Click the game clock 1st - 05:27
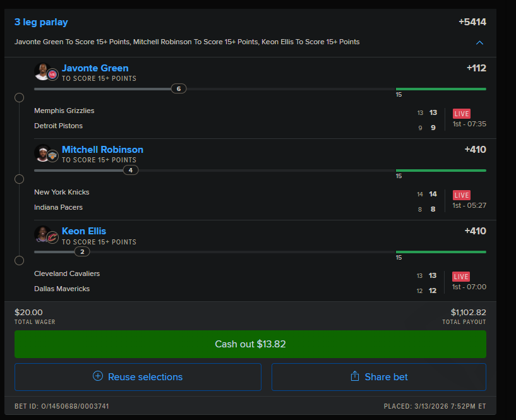This screenshot has width=516, height=420. [469, 205]
